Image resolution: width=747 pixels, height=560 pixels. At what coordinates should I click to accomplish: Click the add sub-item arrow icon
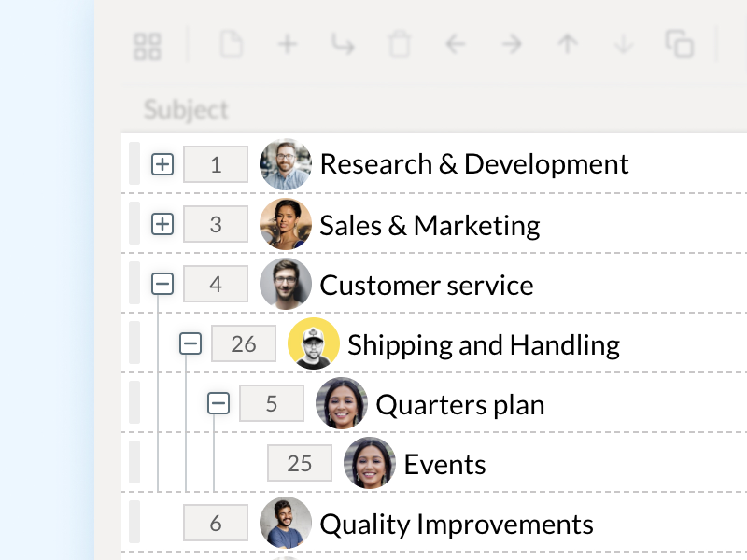pyautogui.click(x=343, y=45)
